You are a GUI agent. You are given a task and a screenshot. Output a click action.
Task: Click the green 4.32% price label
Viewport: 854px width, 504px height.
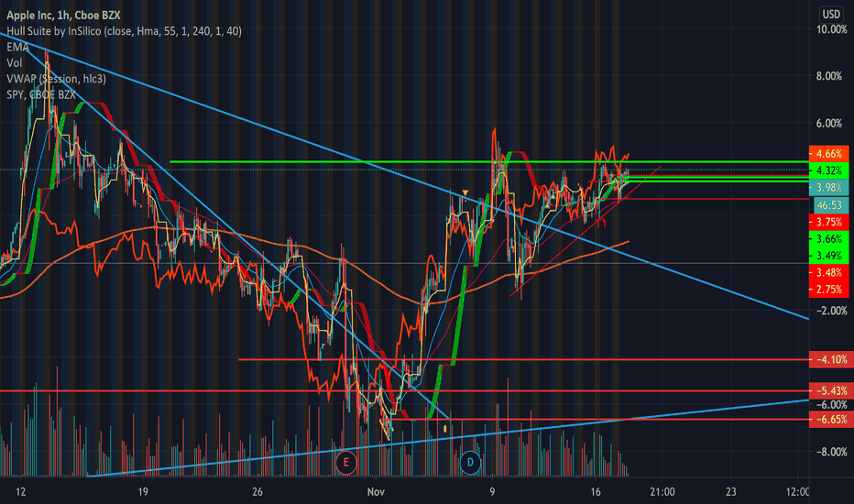click(828, 170)
